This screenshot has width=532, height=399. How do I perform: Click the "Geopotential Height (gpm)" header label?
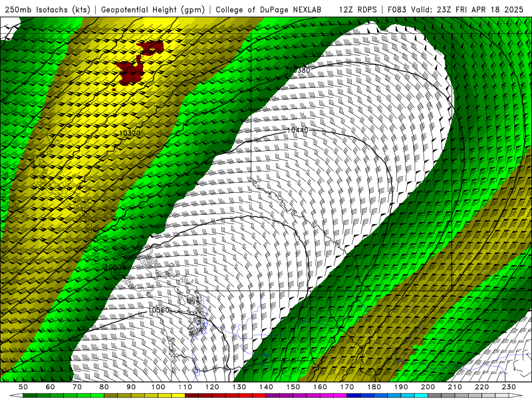tap(153, 9)
